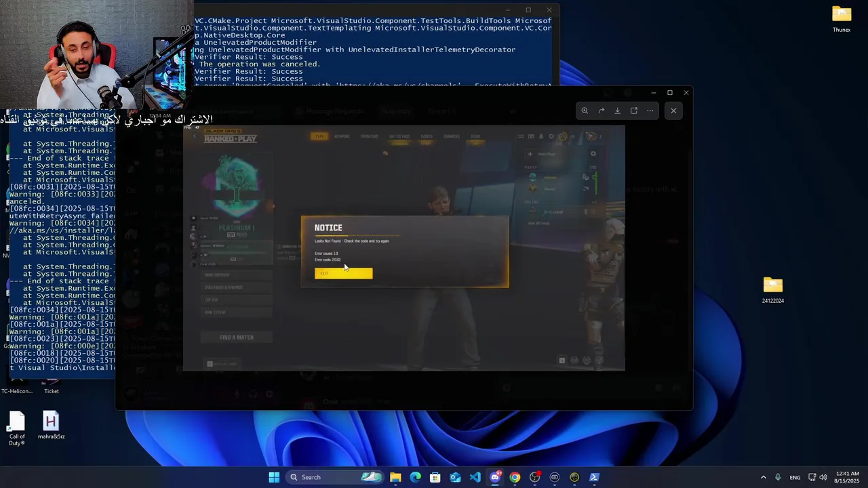Maximize the PowerShell console window
868x488 pixels.
[x=528, y=10]
